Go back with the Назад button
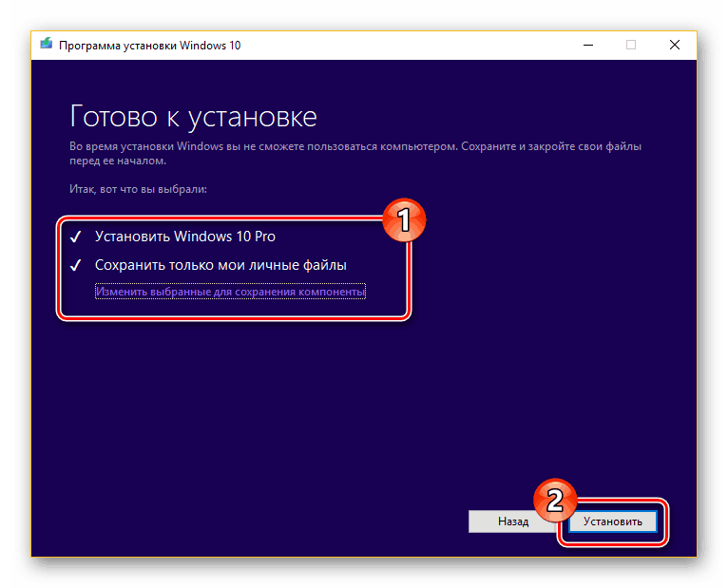This screenshot has height=588, width=728. coord(512,522)
